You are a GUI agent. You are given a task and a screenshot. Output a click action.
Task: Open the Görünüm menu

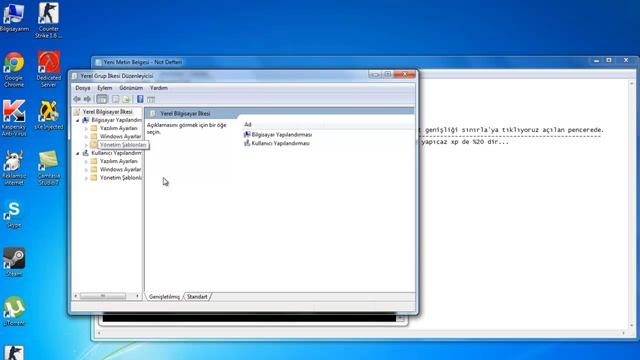(x=131, y=88)
